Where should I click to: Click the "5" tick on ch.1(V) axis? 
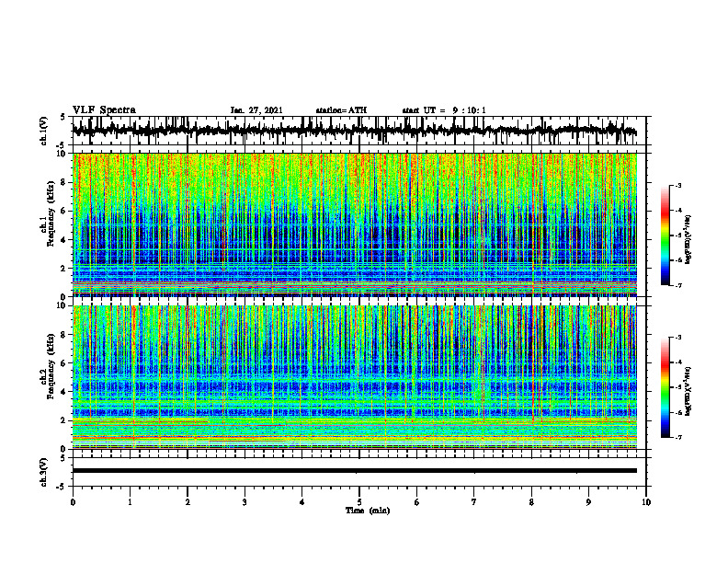pyautogui.click(x=64, y=118)
